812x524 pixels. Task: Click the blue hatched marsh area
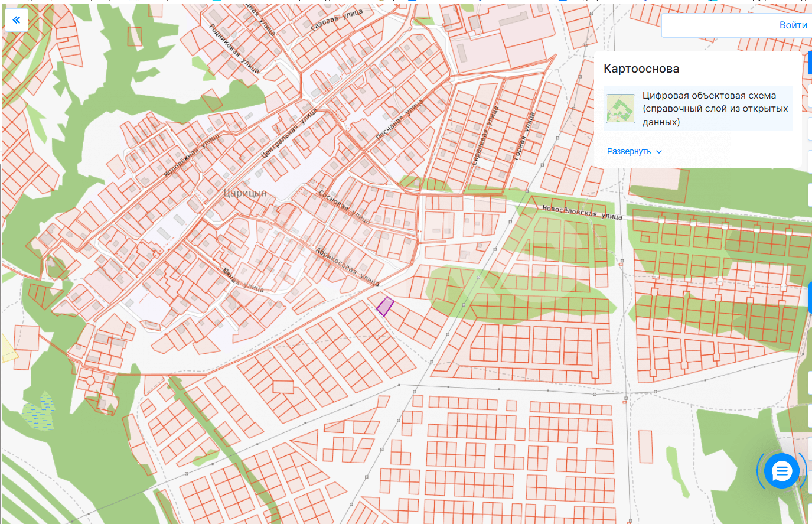coord(38,411)
